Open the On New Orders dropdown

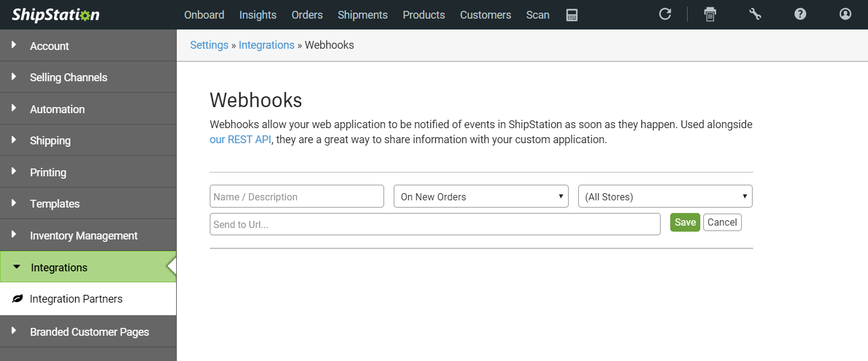481,196
